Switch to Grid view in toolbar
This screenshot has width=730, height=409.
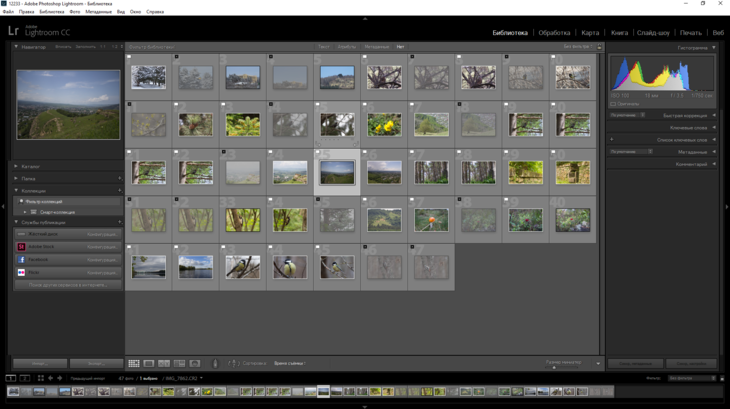[134, 363]
